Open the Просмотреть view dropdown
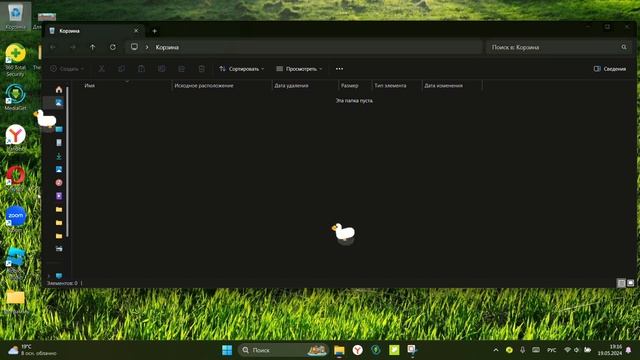 tap(299, 69)
